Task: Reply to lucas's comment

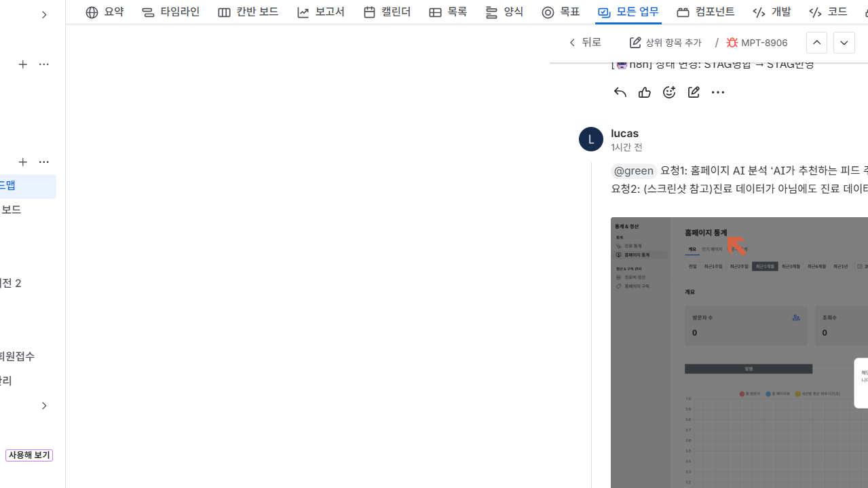Action: 619,92
